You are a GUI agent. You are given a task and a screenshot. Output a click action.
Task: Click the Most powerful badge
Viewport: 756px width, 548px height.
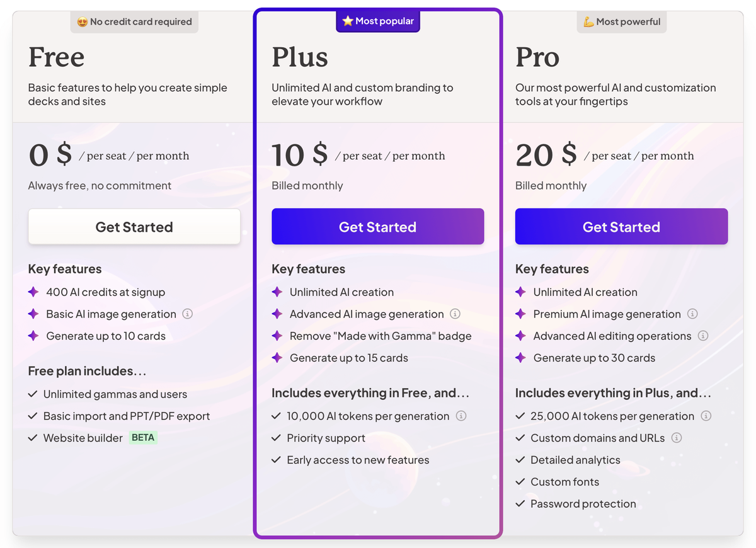pyautogui.click(x=621, y=21)
